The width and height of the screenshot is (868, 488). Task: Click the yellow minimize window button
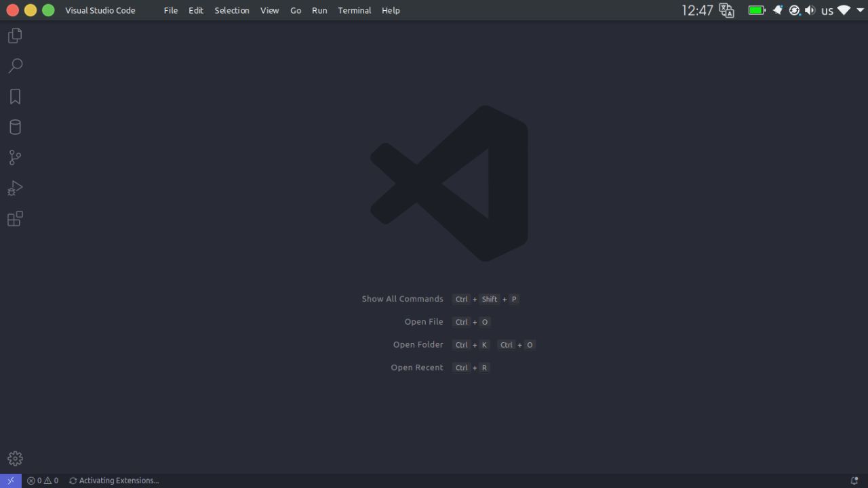tap(30, 10)
